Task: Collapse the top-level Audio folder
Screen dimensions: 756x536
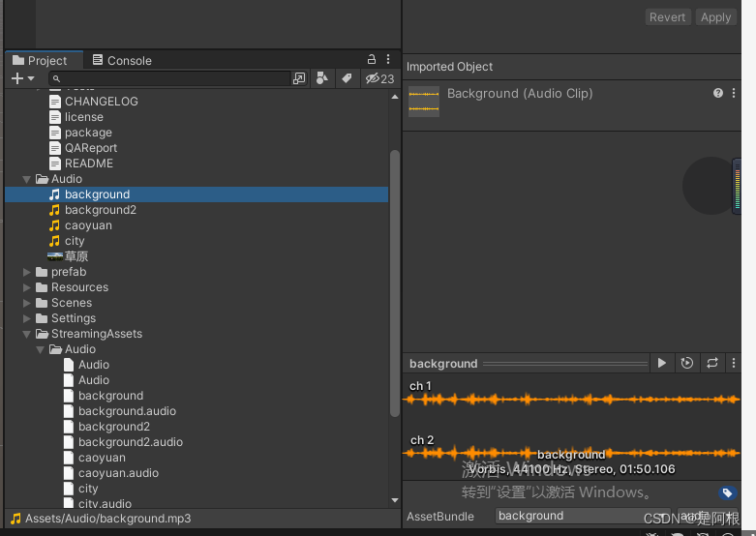Action: click(26, 179)
